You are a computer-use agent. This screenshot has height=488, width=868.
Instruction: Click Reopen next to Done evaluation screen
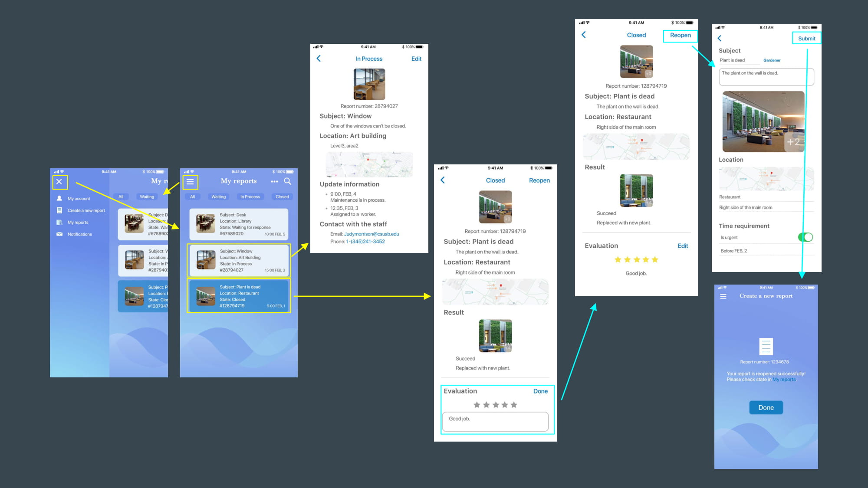click(539, 180)
